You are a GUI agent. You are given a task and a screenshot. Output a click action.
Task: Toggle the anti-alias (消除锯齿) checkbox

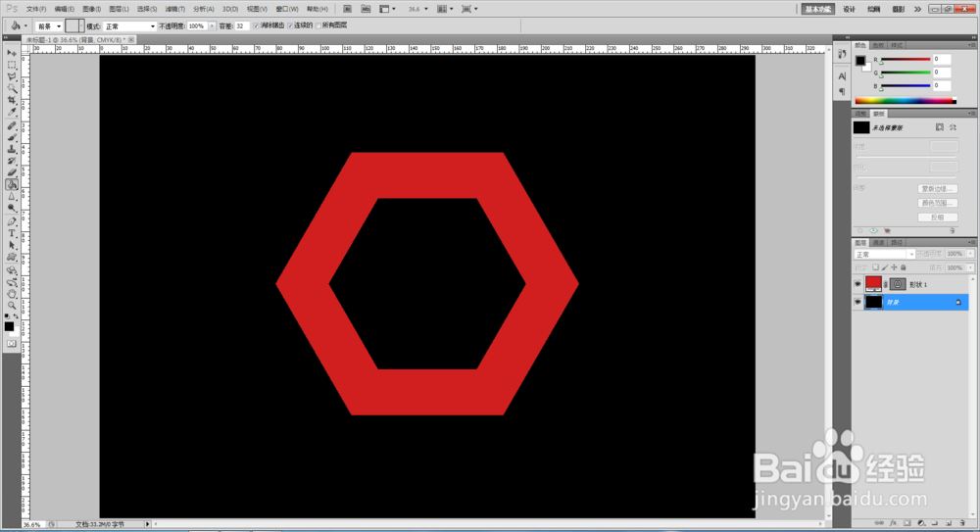click(256, 25)
